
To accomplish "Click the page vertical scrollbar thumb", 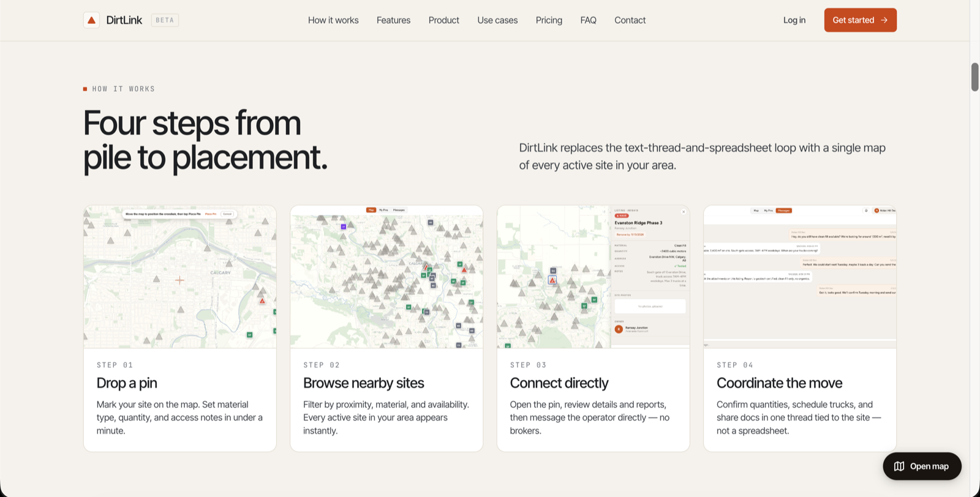I will point(975,77).
